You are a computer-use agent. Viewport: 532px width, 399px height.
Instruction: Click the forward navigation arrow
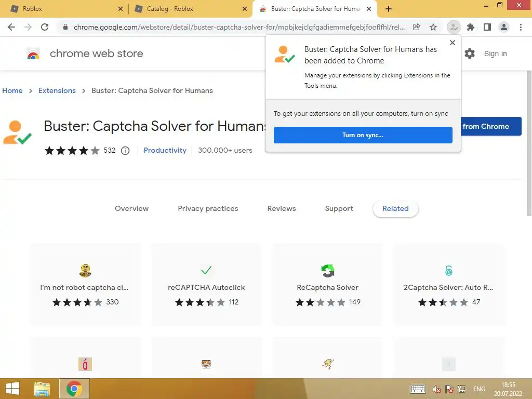tap(28, 27)
